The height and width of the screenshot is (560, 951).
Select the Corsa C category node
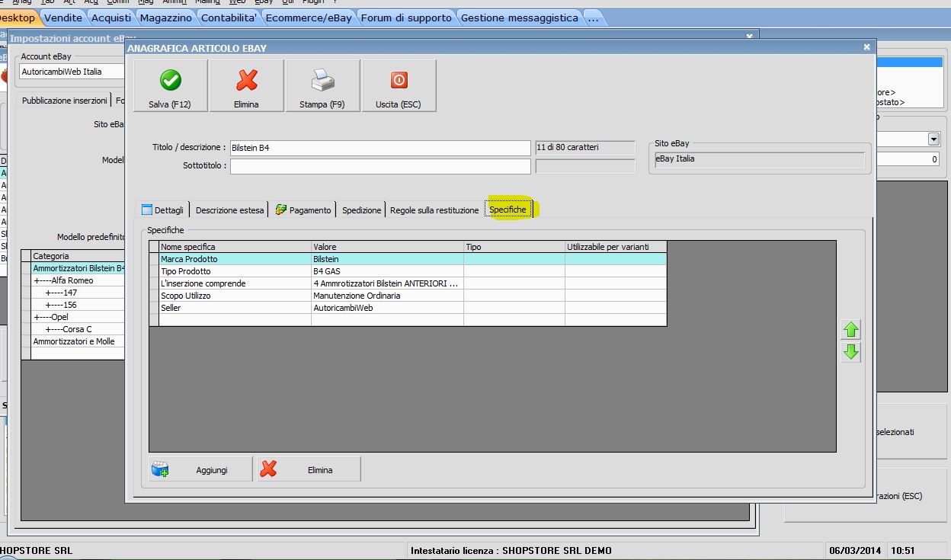tap(78, 329)
